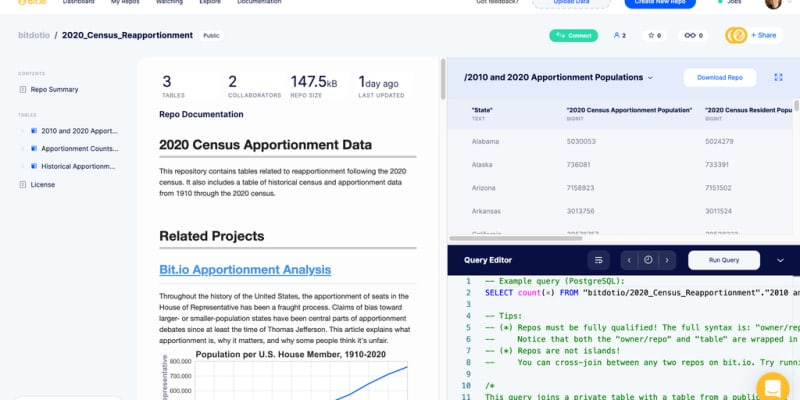Open the Explore page
Viewport: 800px width, 400px height.
[x=210, y=2]
